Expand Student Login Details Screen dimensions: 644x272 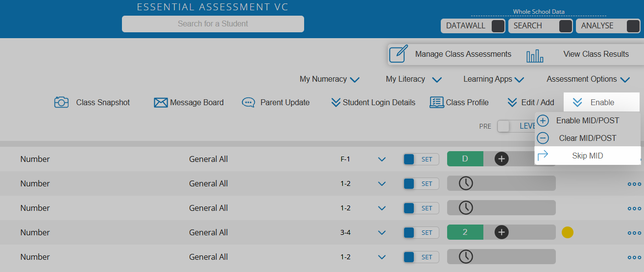pos(373,103)
